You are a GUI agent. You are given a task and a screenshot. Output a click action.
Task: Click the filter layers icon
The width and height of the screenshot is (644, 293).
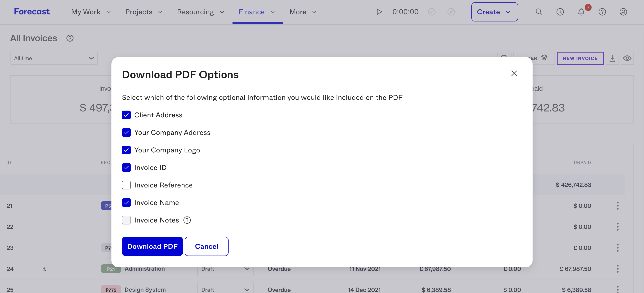coord(544,58)
